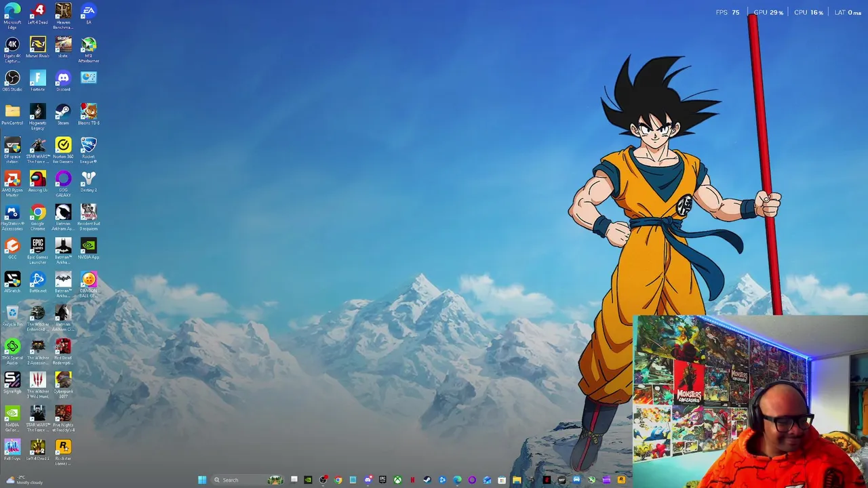Launch The Witcher 2 Assassins shortcut
Viewport: 868px width, 488px height.
tap(37, 352)
